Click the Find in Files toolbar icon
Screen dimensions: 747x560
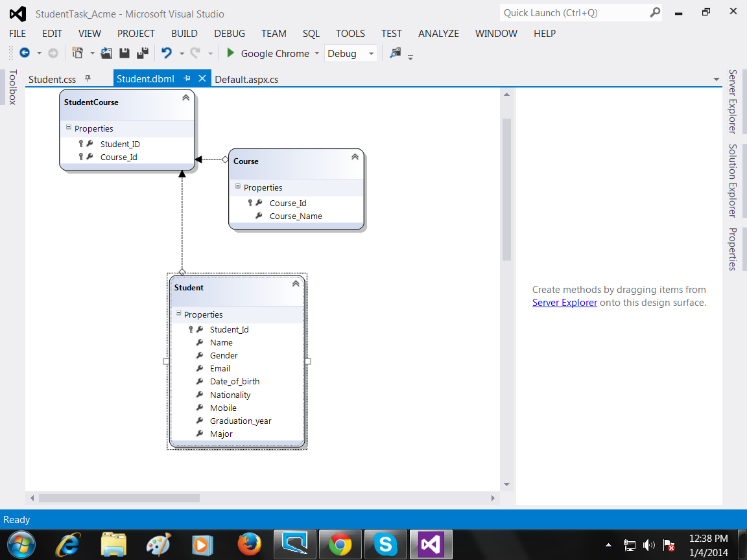395,53
